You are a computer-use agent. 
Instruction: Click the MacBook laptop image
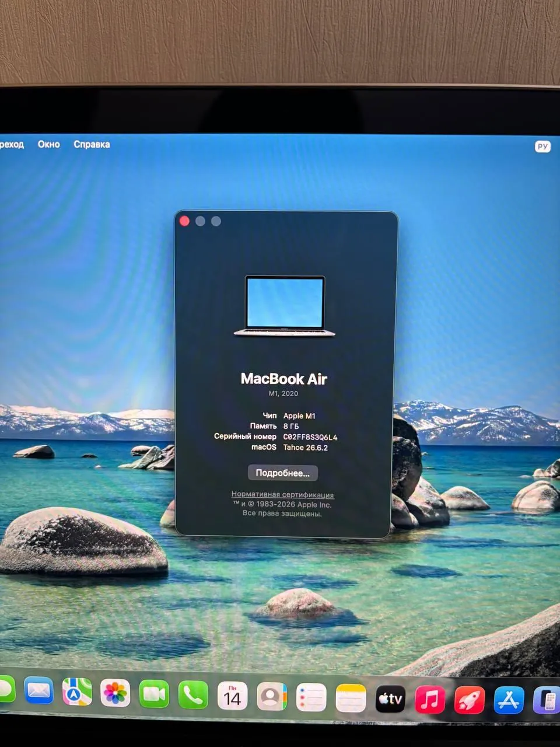[x=284, y=306]
